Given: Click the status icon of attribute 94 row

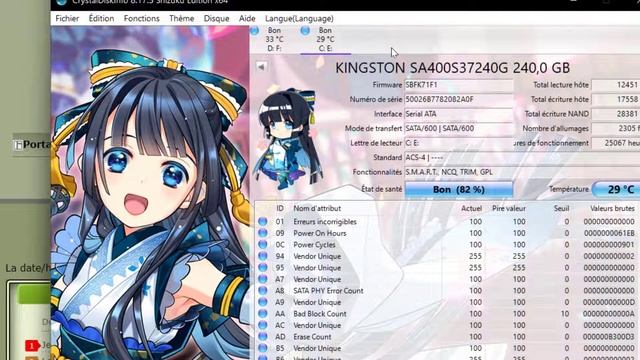Looking at the screenshot, I should pos(263,256).
